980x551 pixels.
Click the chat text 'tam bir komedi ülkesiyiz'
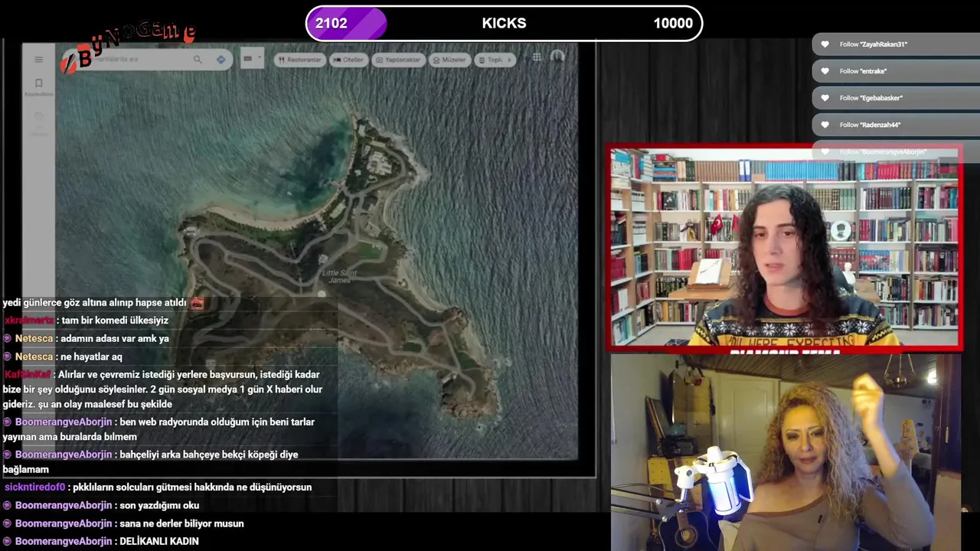coord(115,321)
